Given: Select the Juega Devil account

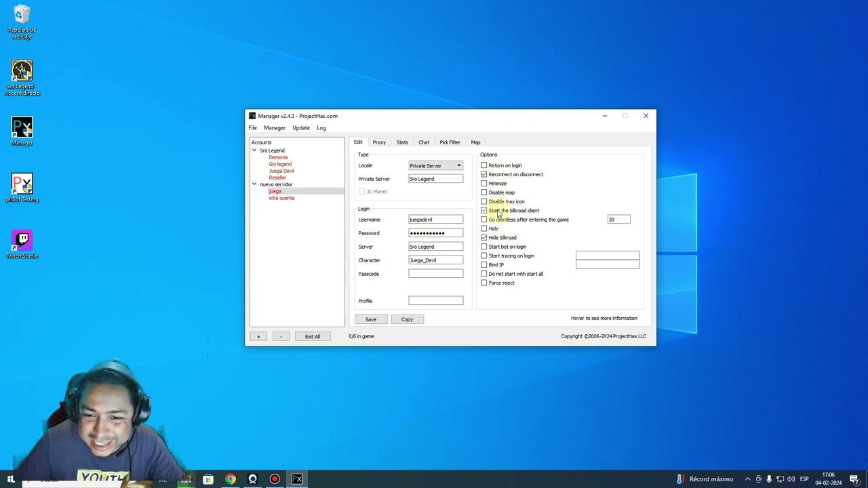Looking at the screenshot, I should 281,171.
